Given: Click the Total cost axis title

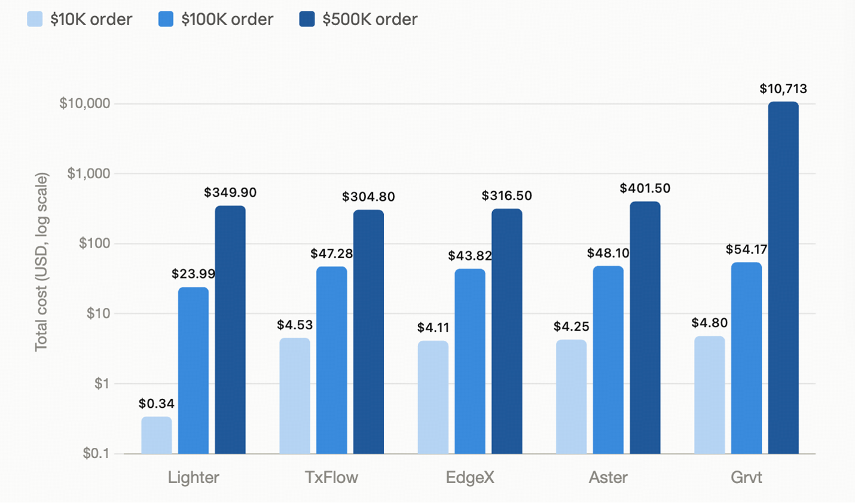Looking at the screenshot, I should (x=41, y=262).
